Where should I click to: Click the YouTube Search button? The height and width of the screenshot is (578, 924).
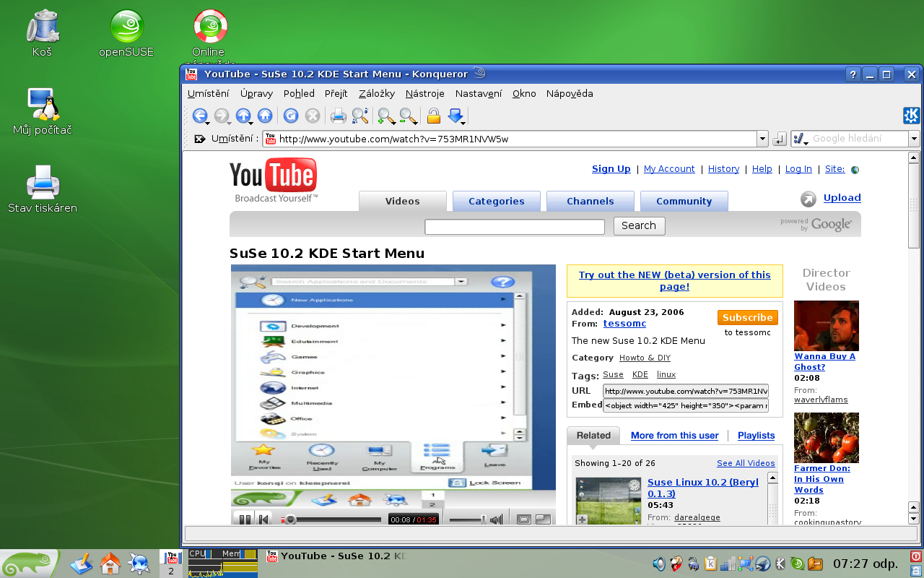click(x=639, y=225)
